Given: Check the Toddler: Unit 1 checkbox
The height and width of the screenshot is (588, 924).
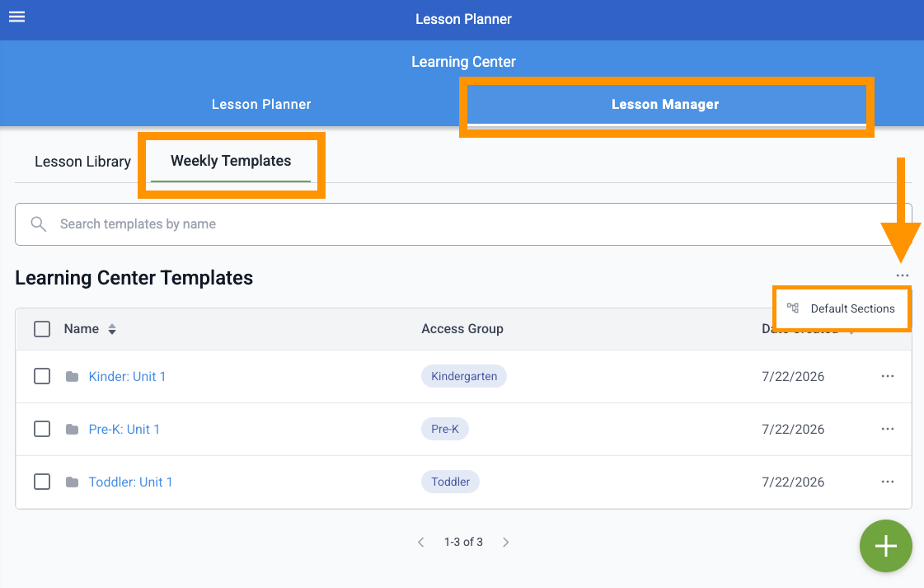Looking at the screenshot, I should tap(42, 482).
